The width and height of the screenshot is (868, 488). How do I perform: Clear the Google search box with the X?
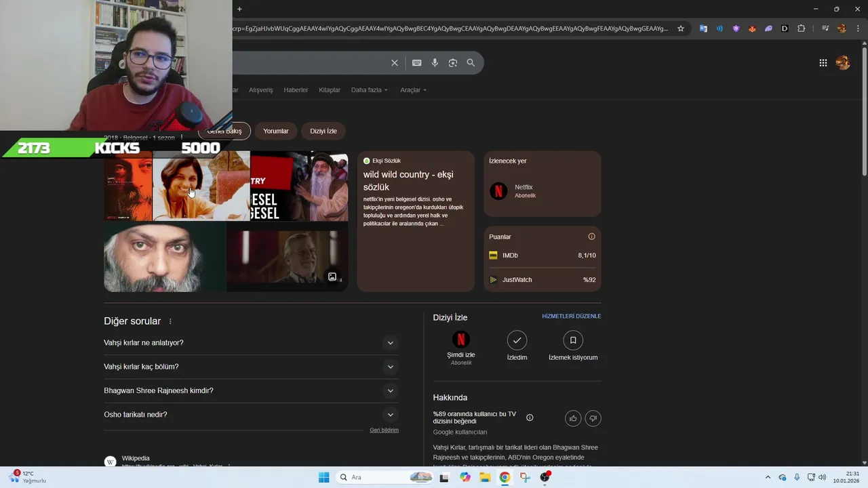coord(395,63)
